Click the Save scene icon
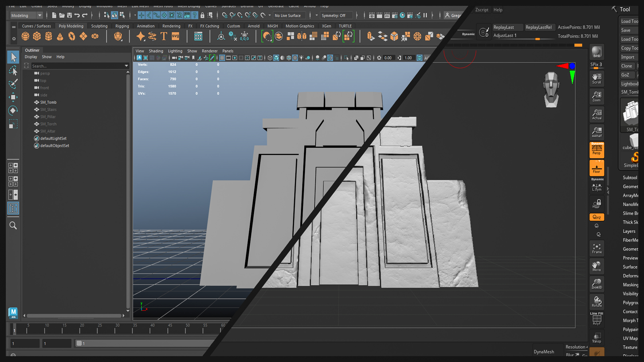644x362 pixels. point(69,15)
